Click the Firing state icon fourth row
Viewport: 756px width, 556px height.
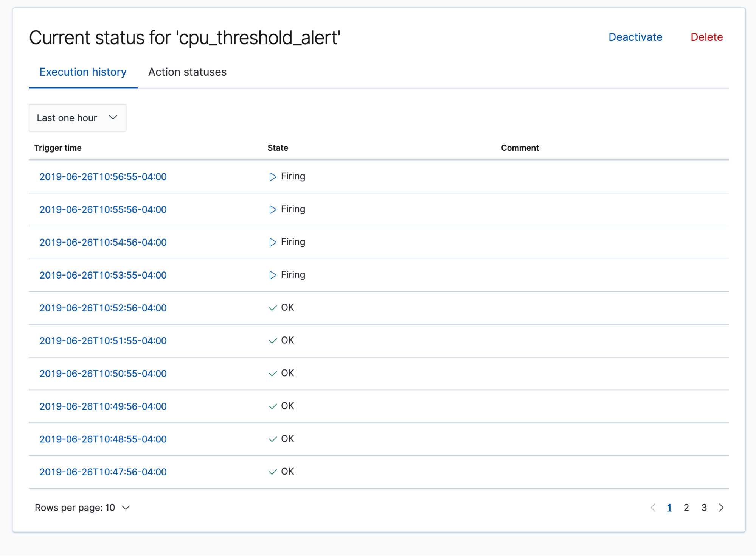[272, 275]
